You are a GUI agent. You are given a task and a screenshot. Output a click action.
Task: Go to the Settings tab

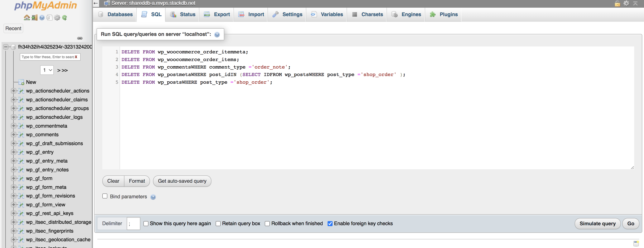pyautogui.click(x=287, y=15)
